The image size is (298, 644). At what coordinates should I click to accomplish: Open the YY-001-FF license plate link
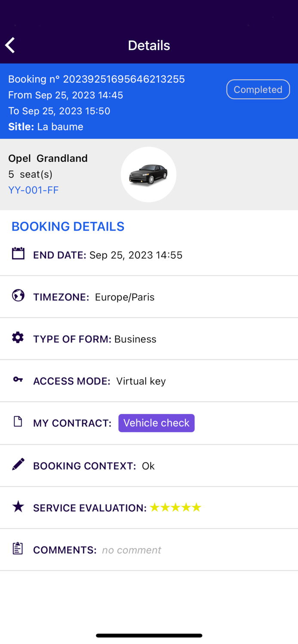(34, 190)
